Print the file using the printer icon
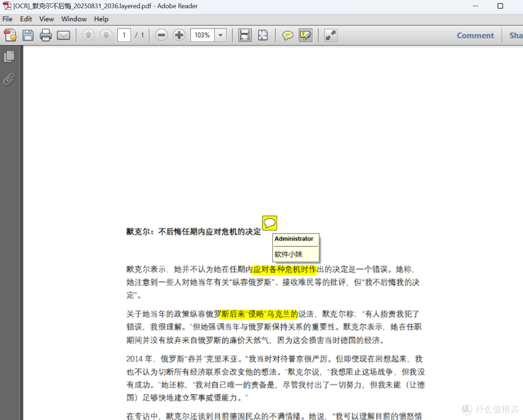The height and width of the screenshot is (420, 523). [46, 35]
